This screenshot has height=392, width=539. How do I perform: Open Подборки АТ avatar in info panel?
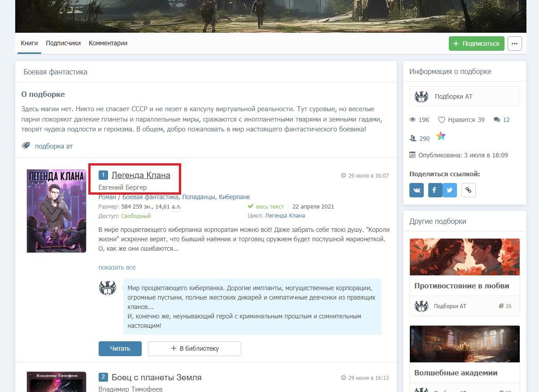421,96
